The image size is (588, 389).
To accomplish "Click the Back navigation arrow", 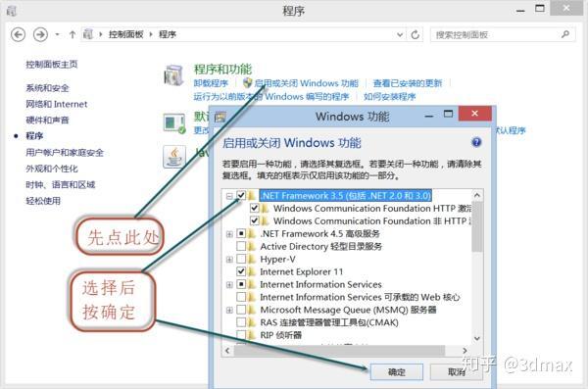I will point(18,34).
